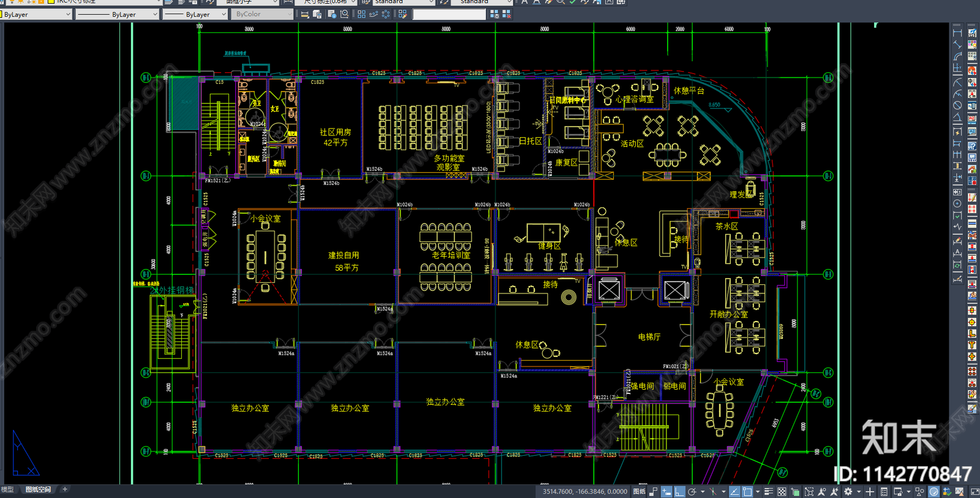Select the Jogged radius dimension tool
This screenshot has width=980, height=498.
(957, 93)
